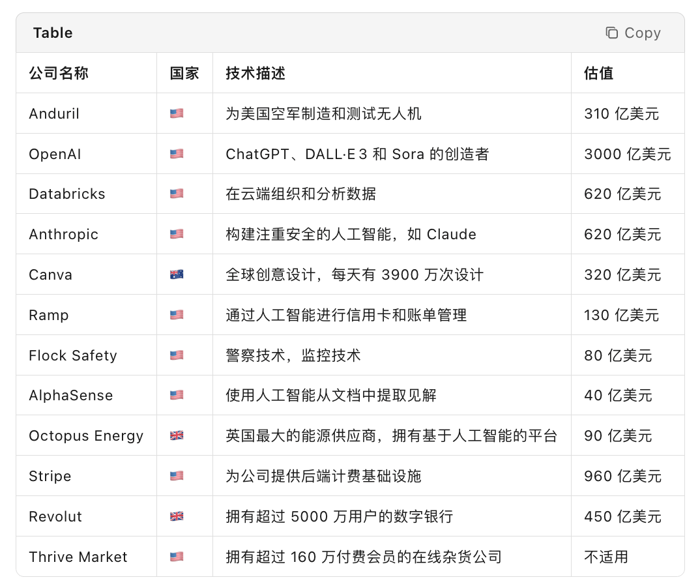Select the Canva company name cell
Viewport: 700px width, 588px height.
(86, 274)
